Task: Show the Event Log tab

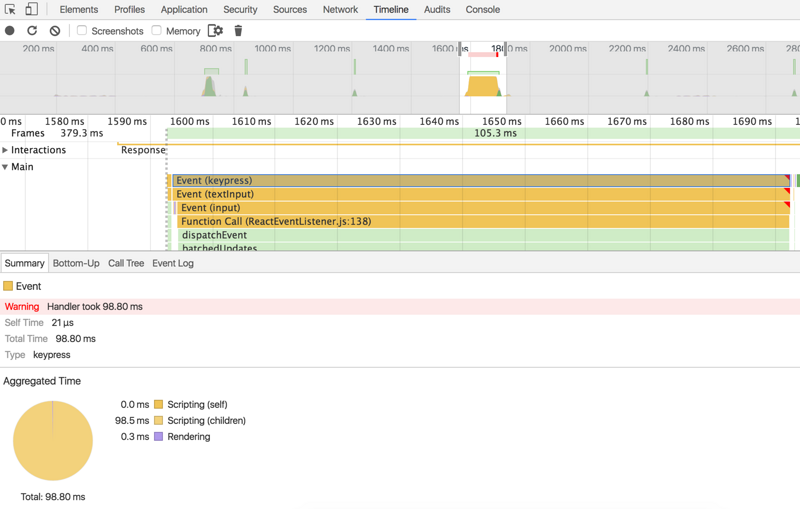Action: pos(173,263)
